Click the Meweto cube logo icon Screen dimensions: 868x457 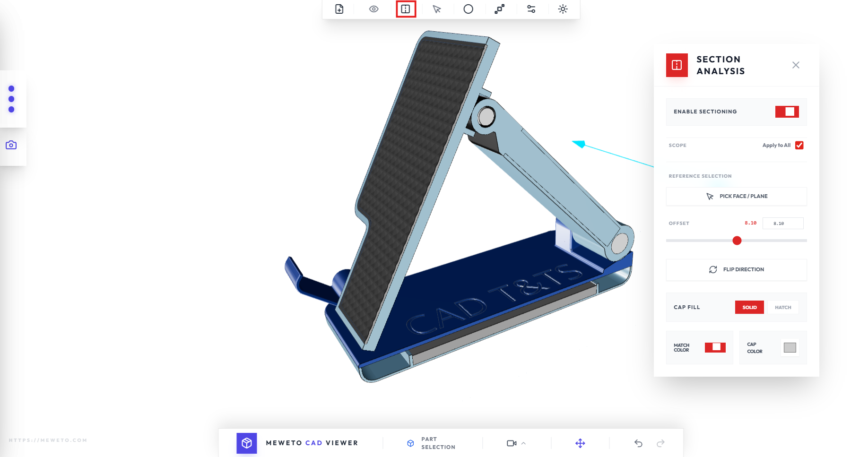[x=247, y=443]
